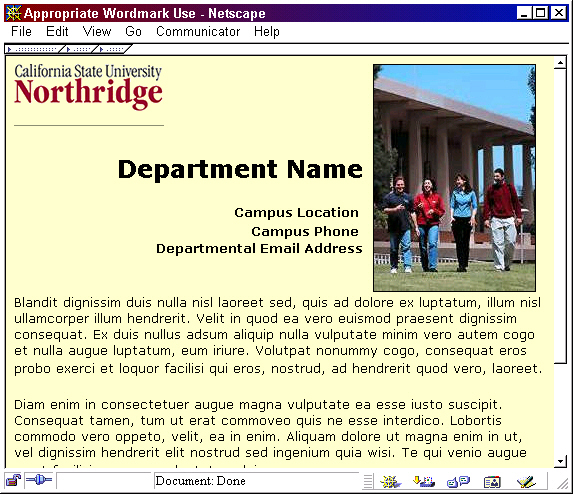
Task: Click the scrollbar up arrow
Action: [x=560, y=62]
